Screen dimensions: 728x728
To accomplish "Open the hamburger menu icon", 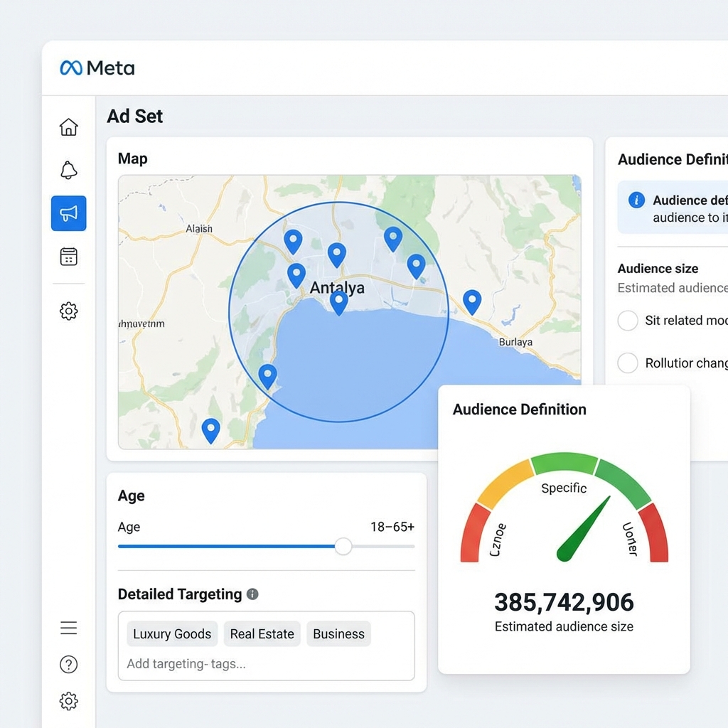I will tap(68, 628).
